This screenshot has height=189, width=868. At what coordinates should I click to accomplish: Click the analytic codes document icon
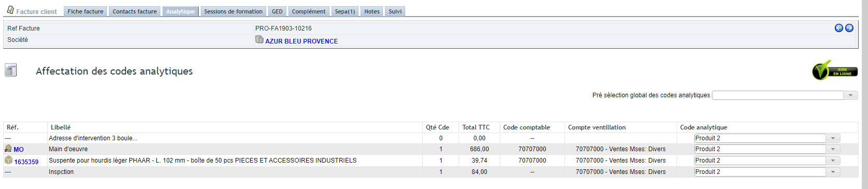click(x=11, y=70)
